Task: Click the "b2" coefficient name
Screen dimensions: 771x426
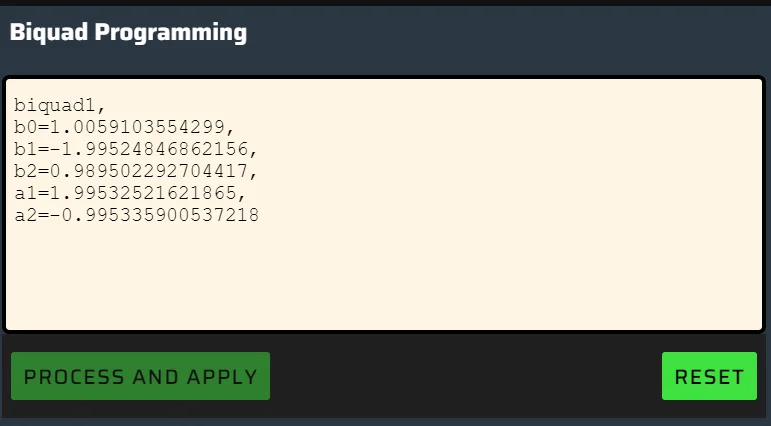Action: coord(25,171)
